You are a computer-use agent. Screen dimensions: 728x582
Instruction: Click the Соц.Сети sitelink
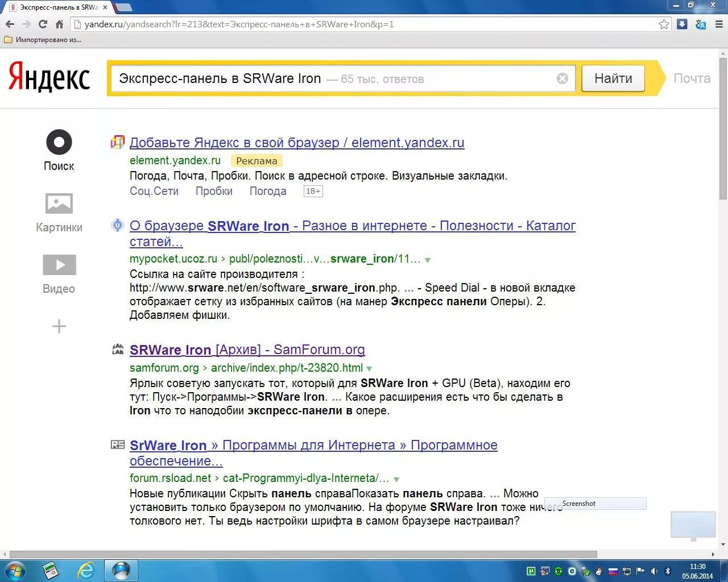click(154, 191)
